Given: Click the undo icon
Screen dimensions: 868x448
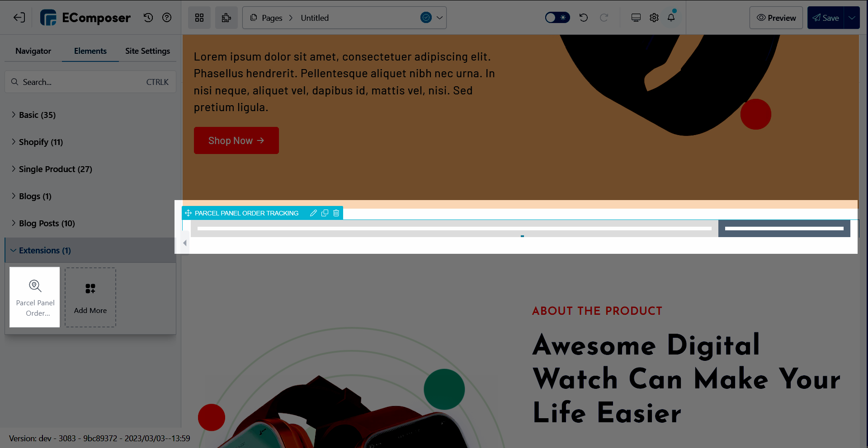Looking at the screenshot, I should [584, 18].
